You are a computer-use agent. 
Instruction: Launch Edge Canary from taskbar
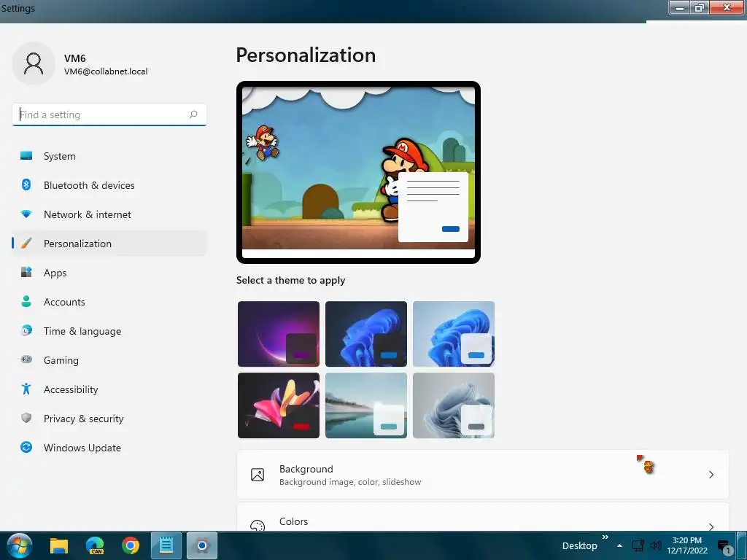coord(95,545)
